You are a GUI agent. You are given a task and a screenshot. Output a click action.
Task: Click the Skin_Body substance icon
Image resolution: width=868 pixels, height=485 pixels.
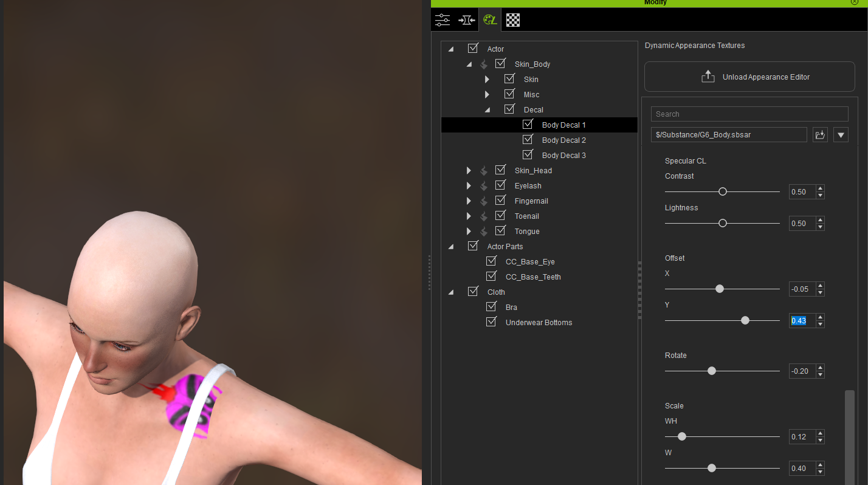[x=484, y=64]
